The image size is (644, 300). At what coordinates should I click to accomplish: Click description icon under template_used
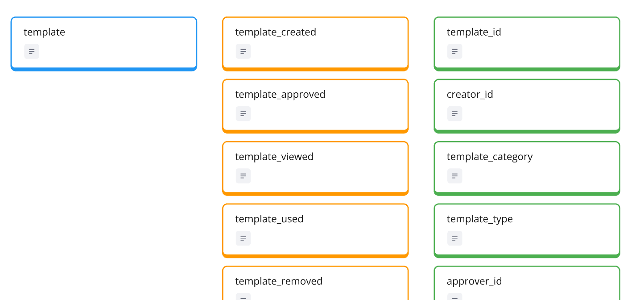click(x=243, y=238)
